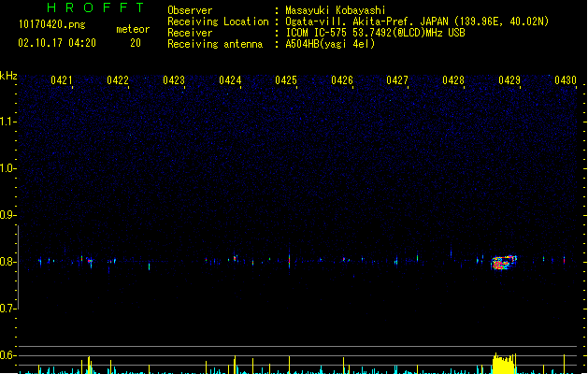Click the 1.1 kHz axis label

pyautogui.click(x=7, y=122)
